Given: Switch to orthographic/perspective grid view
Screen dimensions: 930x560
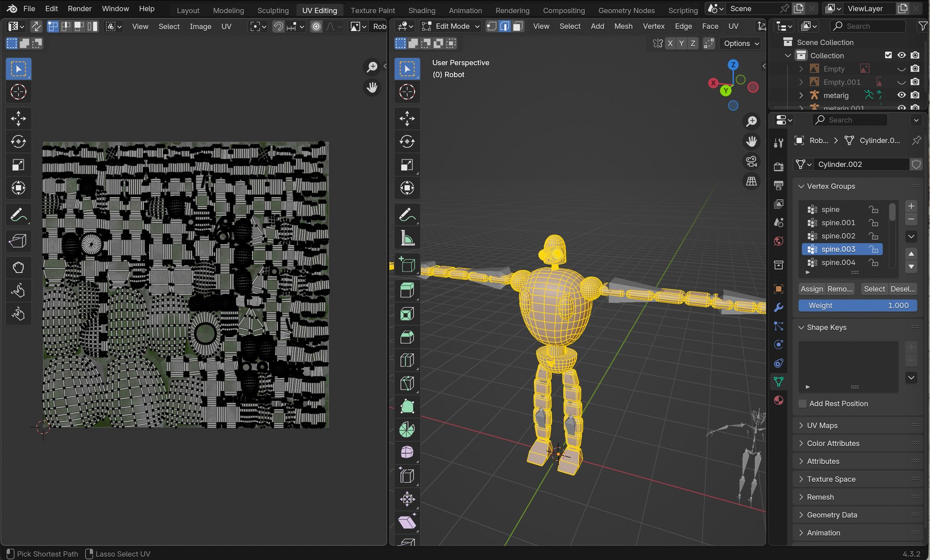Looking at the screenshot, I should coord(751,181).
